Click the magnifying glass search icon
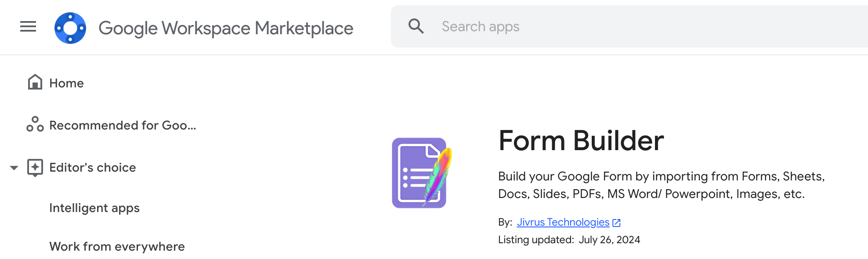The width and height of the screenshot is (868, 259). point(416,26)
